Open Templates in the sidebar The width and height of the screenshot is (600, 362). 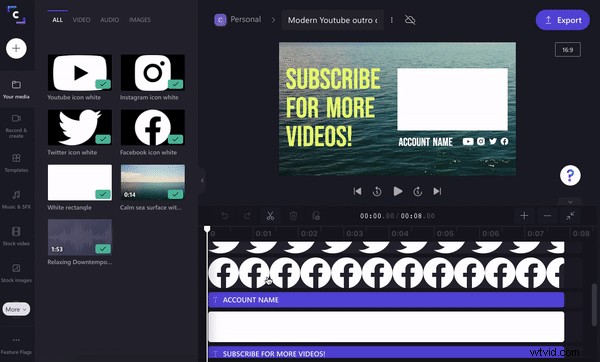tap(16, 163)
